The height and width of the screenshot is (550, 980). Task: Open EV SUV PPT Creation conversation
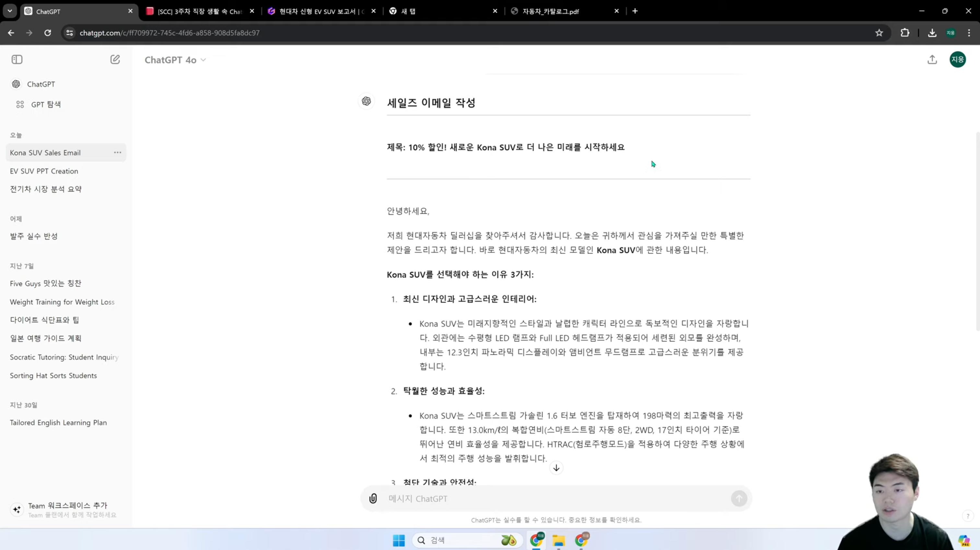[x=44, y=171]
